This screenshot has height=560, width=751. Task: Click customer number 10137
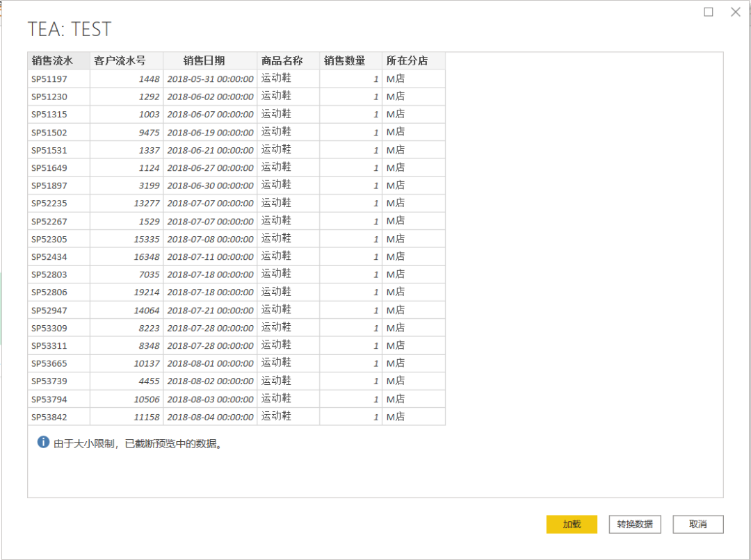[x=127, y=364]
